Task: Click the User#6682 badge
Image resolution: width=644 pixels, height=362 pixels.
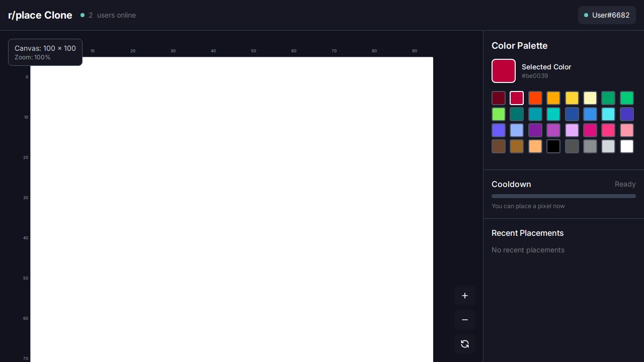Action: pos(607,15)
